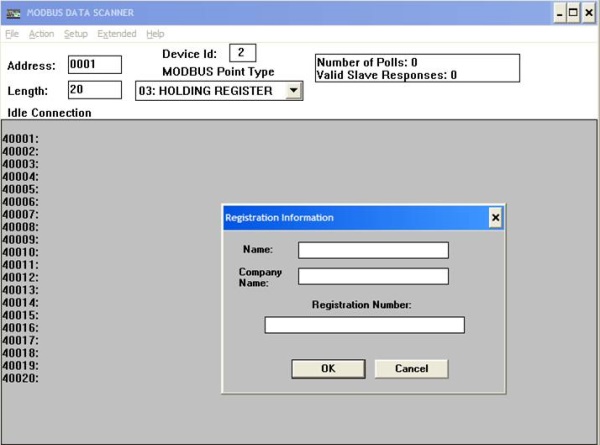Select register row 40011
600x445 pixels.
pos(21,265)
